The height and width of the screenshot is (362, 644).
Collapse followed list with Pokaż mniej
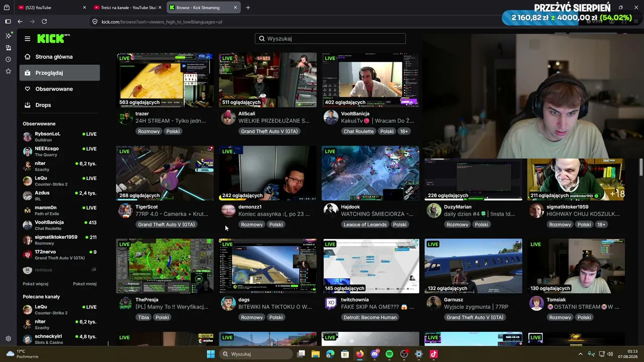click(x=85, y=284)
